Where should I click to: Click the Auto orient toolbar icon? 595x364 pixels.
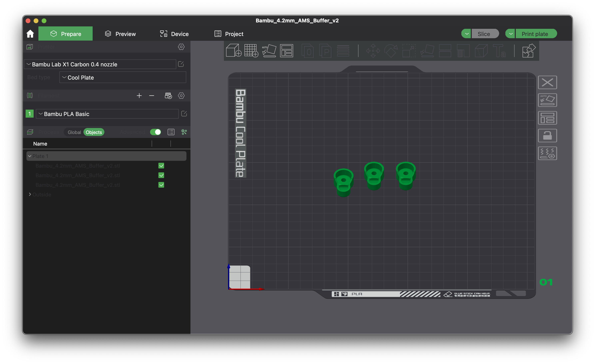pyautogui.click(x=269, y=50)
